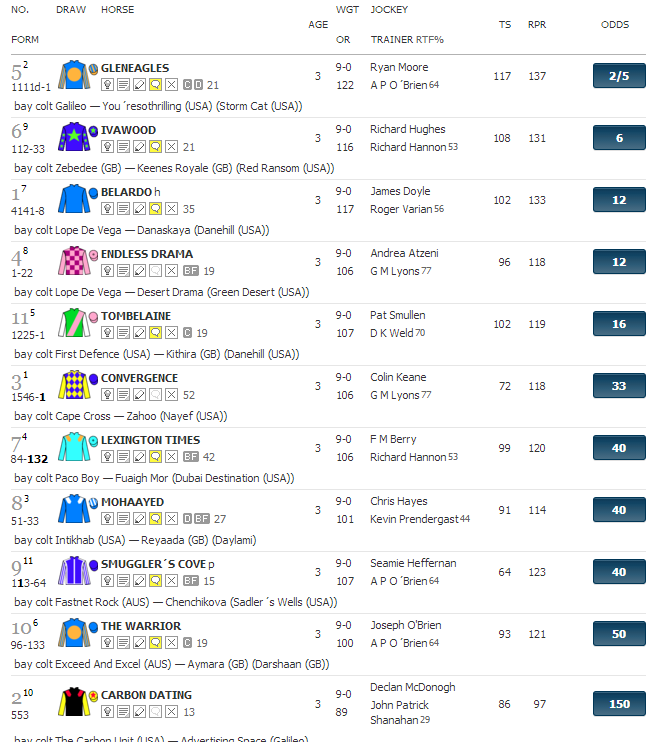Click the Smuggler's Cove horse name

coord(152,564)
